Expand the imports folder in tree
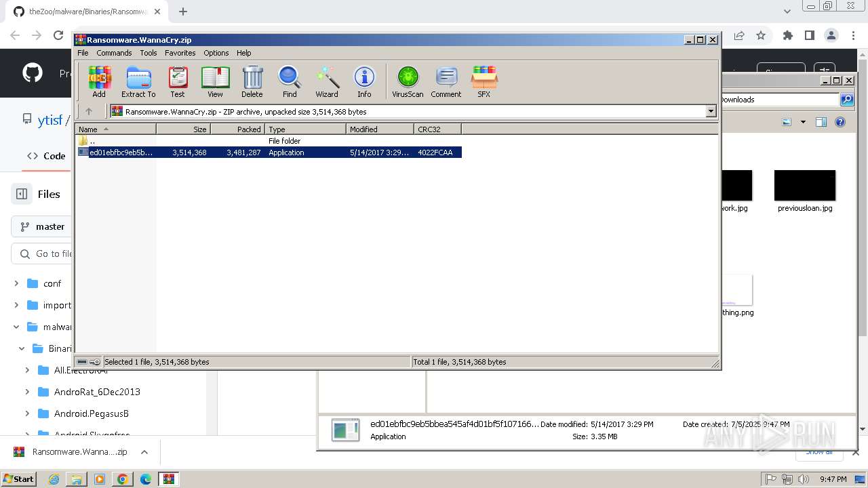 click(17, 305)
